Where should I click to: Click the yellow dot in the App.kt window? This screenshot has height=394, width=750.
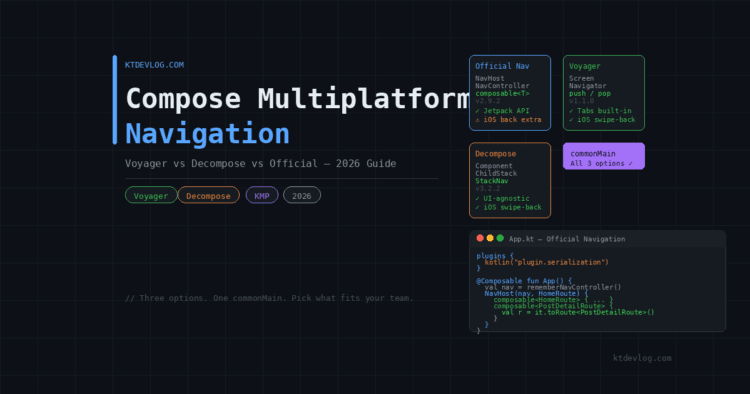click(x=490, y=238)
